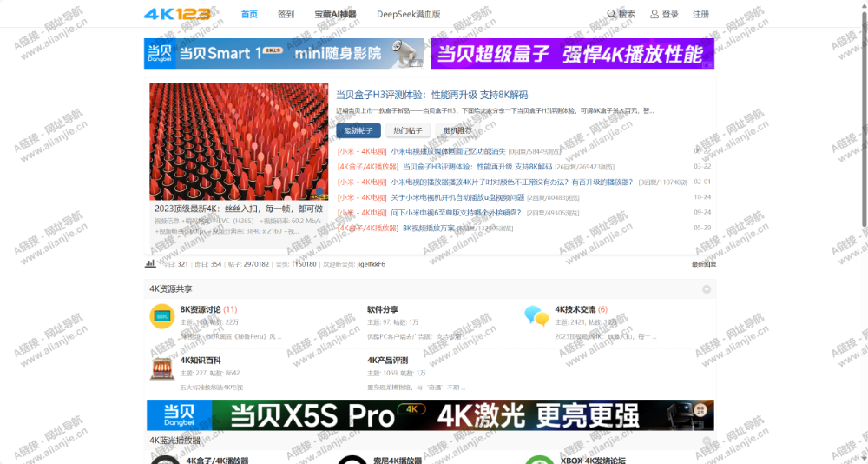Open post 8K视频播放方案
The height and width of the screenshot is (464, 868).
[x=429, y=228]
